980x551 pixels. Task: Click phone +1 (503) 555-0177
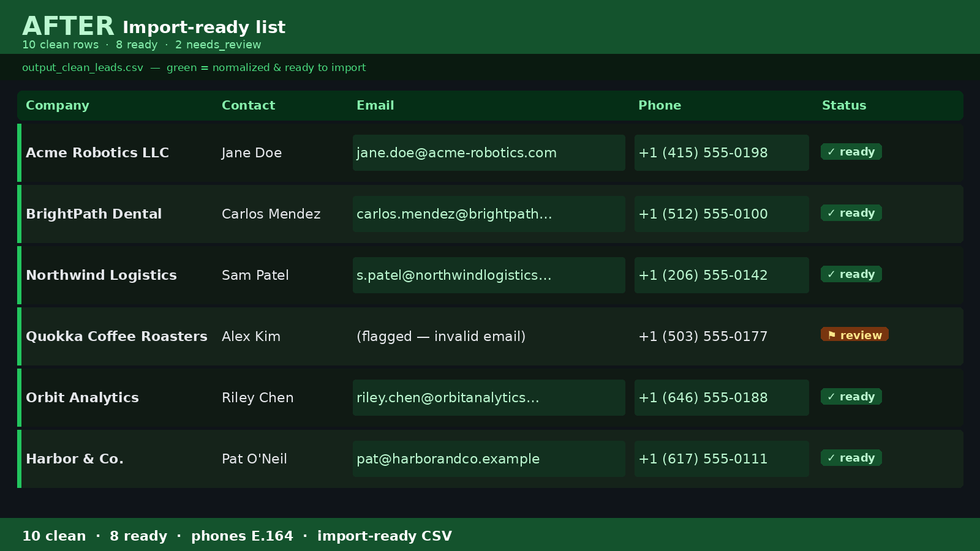[703, 336]
